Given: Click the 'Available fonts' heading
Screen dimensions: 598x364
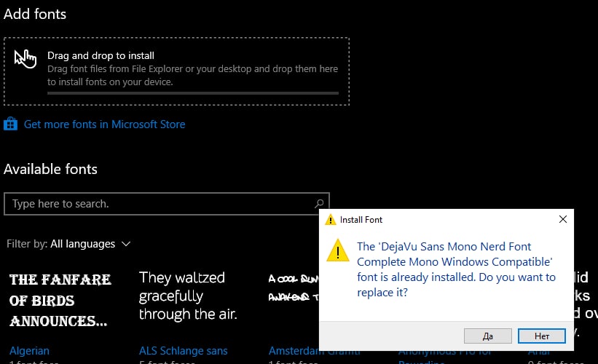Looking at the screenshot, I should (x=50, y=169).
